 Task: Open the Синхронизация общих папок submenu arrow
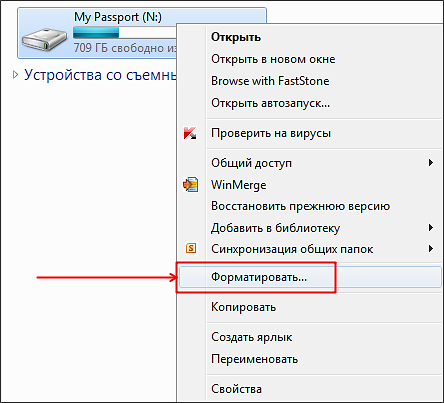(x=431, y=249)
